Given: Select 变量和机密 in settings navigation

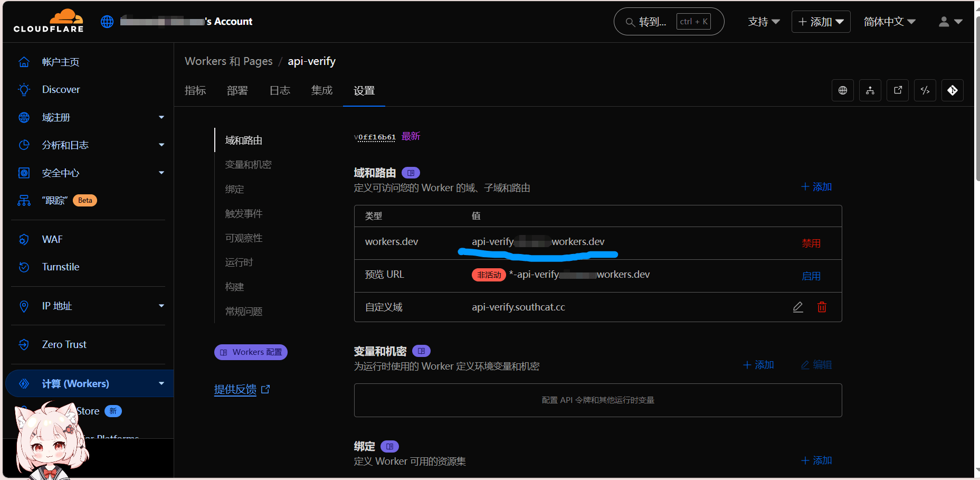Looking at the screenshot, I should point(248,165).
